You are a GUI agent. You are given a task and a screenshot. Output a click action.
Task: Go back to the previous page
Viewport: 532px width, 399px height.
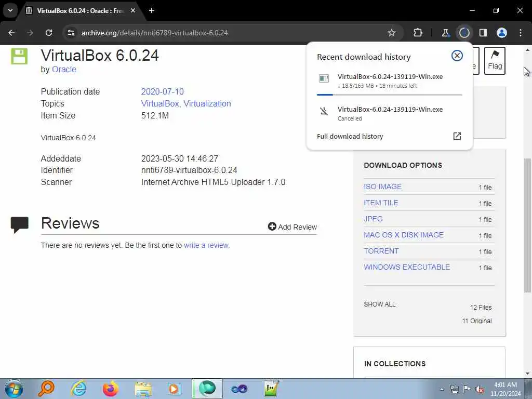click(11, 33)
